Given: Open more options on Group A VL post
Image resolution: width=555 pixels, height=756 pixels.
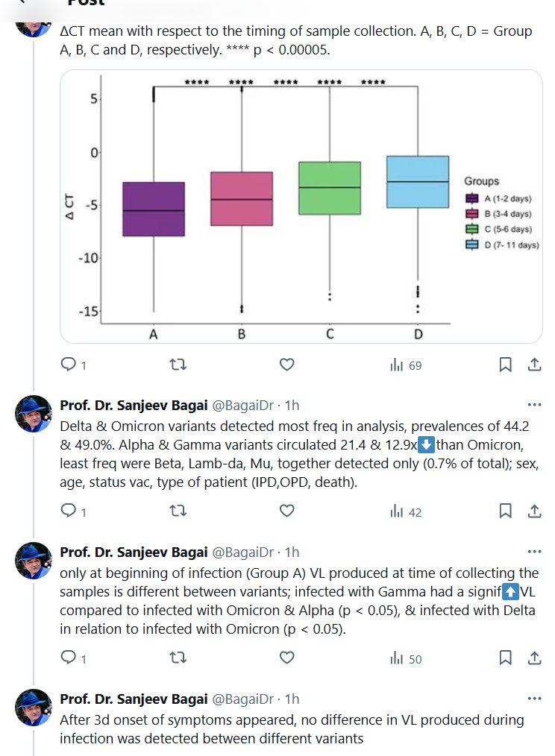Looking at the screenshot, I should click(534, 552).
